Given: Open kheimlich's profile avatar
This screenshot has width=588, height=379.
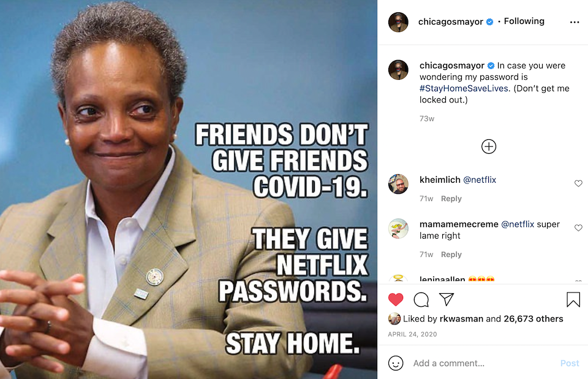Looking at the screenshot, I should coord(398,184).
